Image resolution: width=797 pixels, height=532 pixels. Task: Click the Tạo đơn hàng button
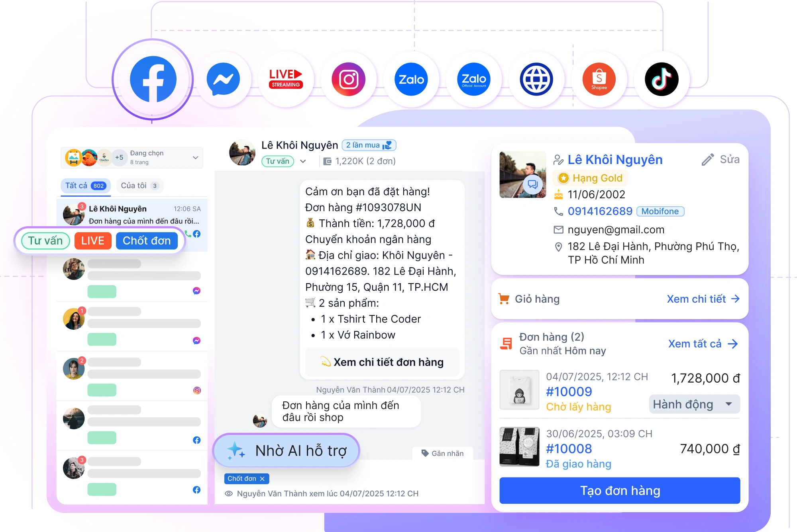[620, 491]
